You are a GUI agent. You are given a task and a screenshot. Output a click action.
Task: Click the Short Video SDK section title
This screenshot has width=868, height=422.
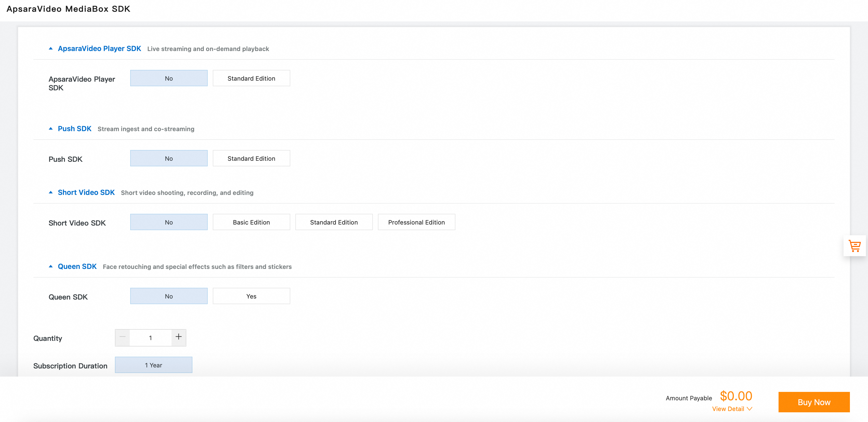tap(86, 192)
